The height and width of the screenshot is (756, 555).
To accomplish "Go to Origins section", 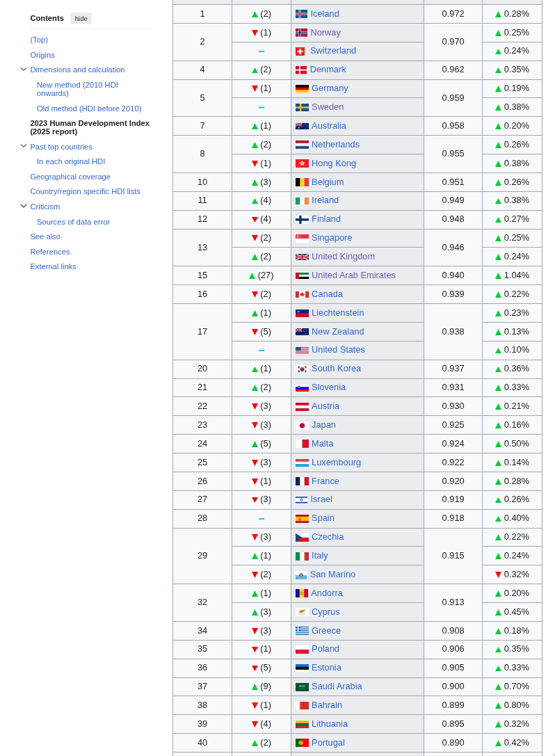I will 42,55.
